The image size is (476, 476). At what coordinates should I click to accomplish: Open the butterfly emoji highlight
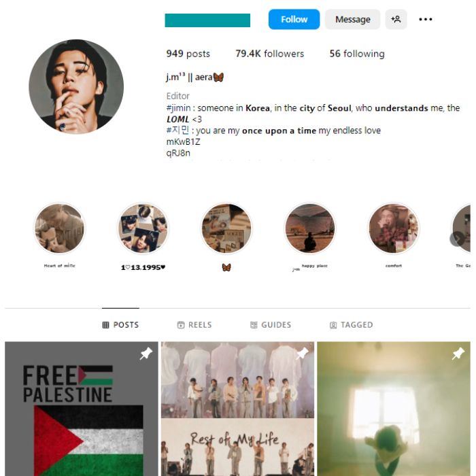coord(226,228)
